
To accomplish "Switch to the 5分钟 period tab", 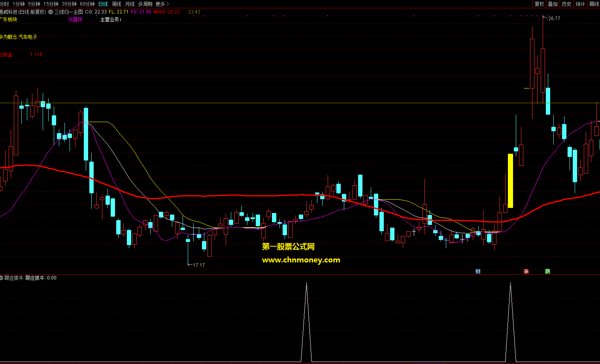I will [x=34, y=4].
